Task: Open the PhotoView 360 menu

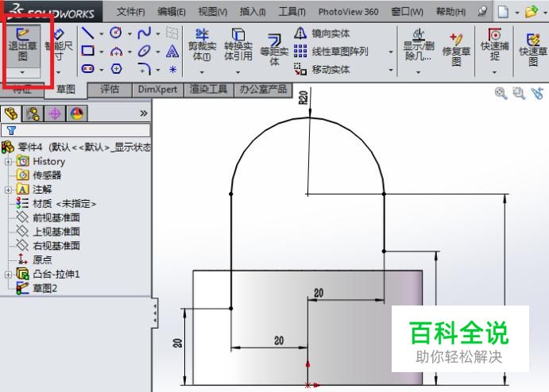Action: point(348,12)
